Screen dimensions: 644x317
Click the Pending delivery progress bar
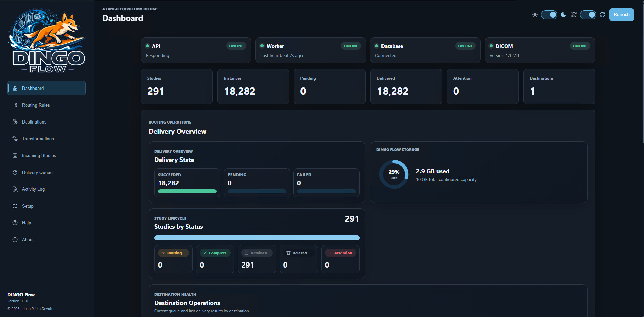(257, 191)
